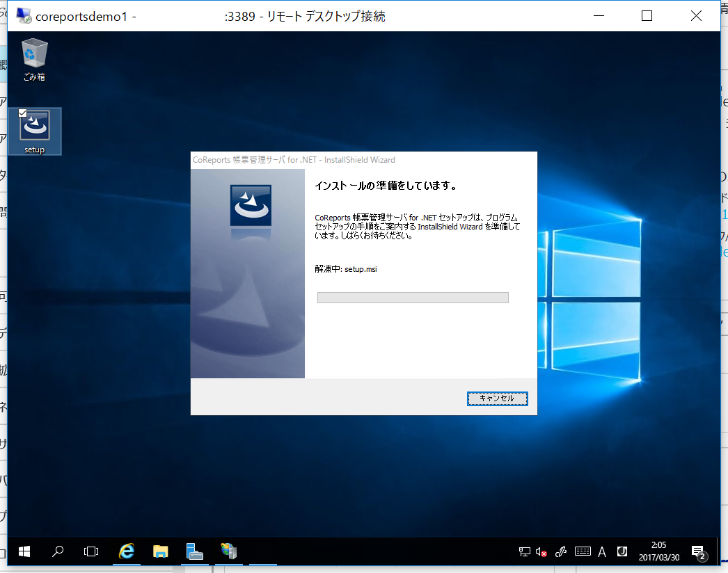Viewport: 728px width, 573px height.
Task: Click the 解凍中: setup.msi status text
Action: tap(346, 269)
